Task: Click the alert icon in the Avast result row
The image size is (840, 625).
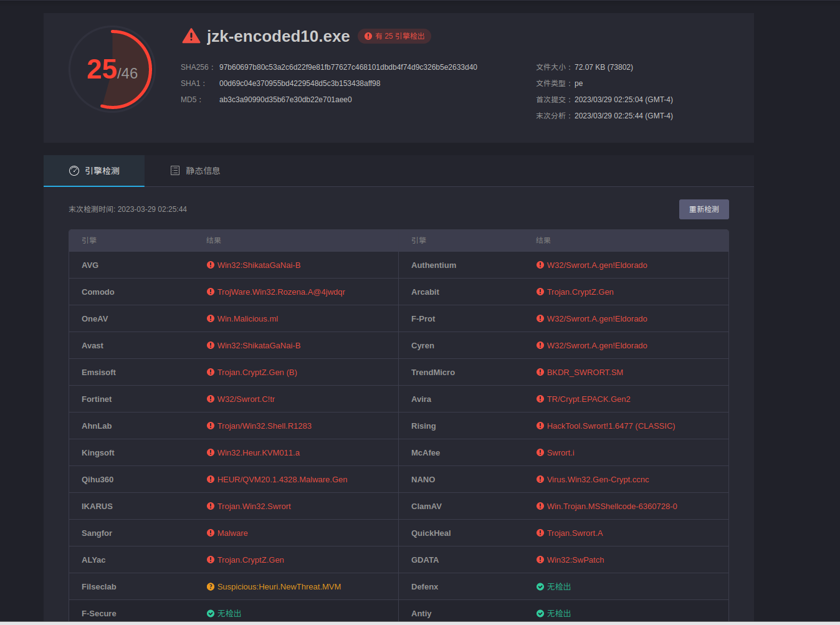Action: coord(211,345)
